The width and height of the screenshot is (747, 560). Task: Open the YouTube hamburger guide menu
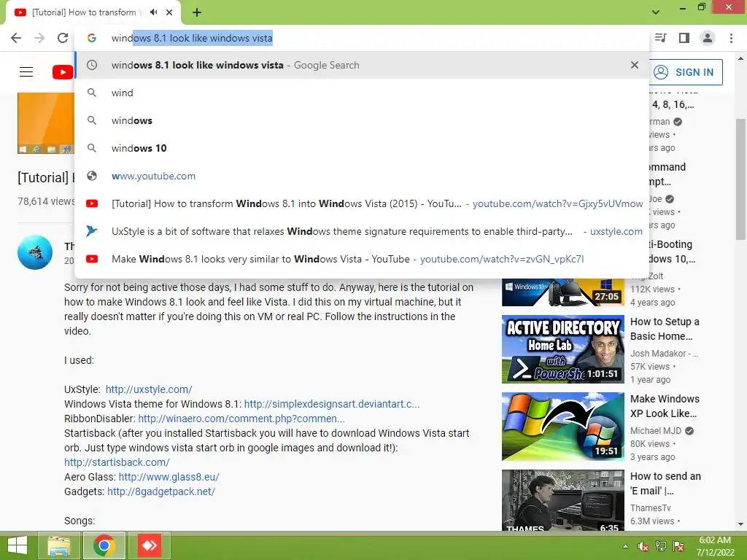(26, 72)
